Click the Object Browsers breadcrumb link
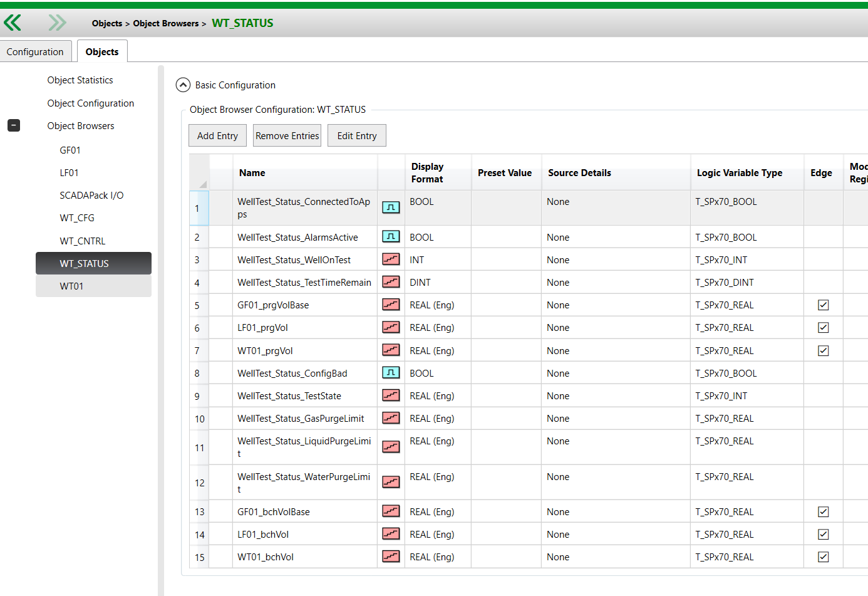The height and width of the screenshot is (596, 868). coord(165,24)
